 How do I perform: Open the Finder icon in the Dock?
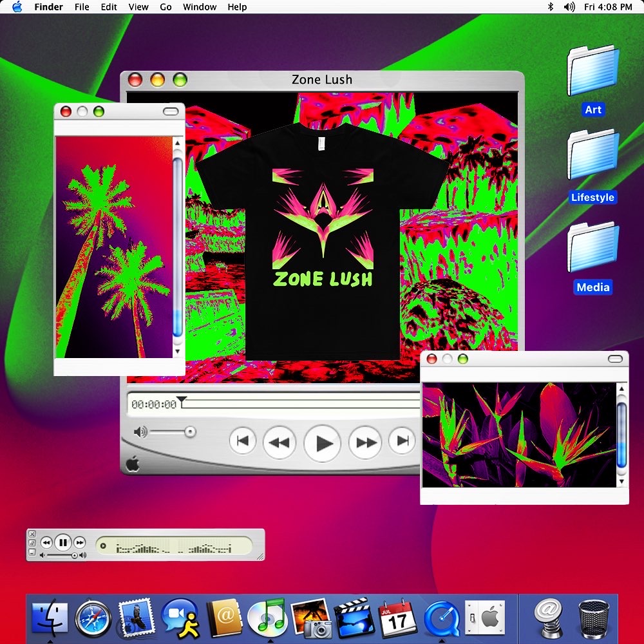pyautogui.click(x=50, y=618)
